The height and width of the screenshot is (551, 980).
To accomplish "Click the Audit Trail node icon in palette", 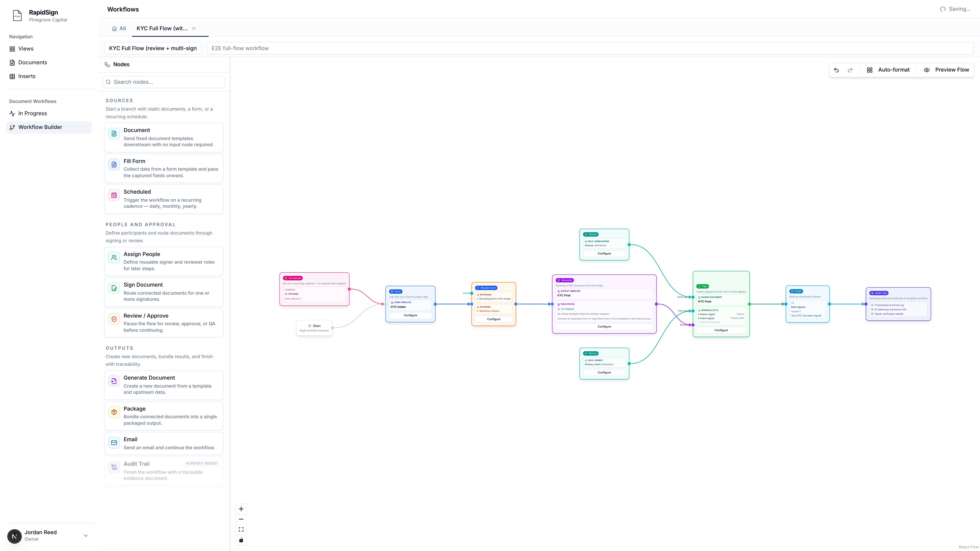I will point(114,467).
